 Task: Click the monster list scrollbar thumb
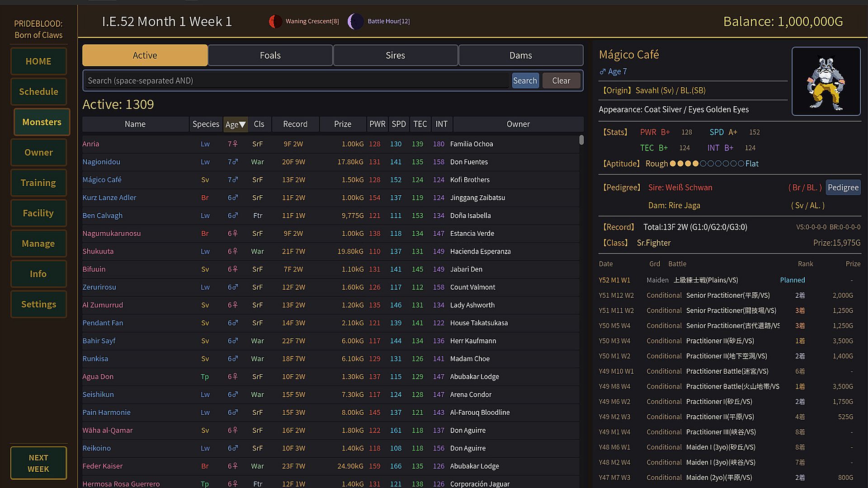(581, 140)
